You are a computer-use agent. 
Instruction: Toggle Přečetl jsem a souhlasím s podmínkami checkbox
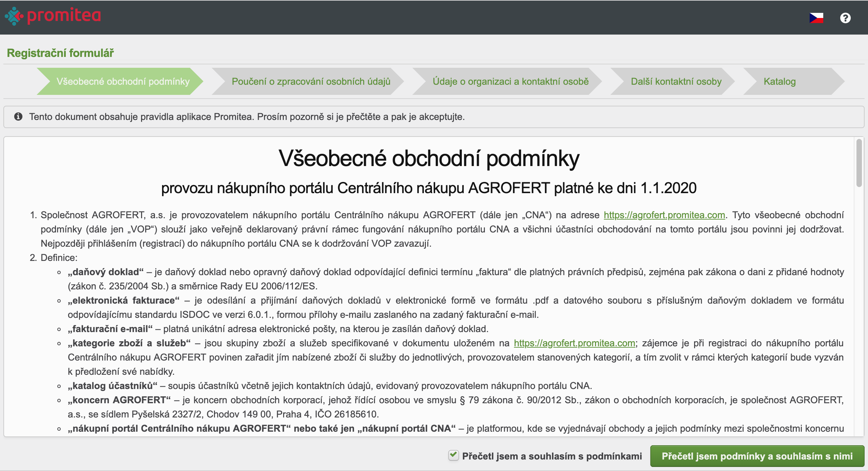pyautogui.click(x=453, y=456)
